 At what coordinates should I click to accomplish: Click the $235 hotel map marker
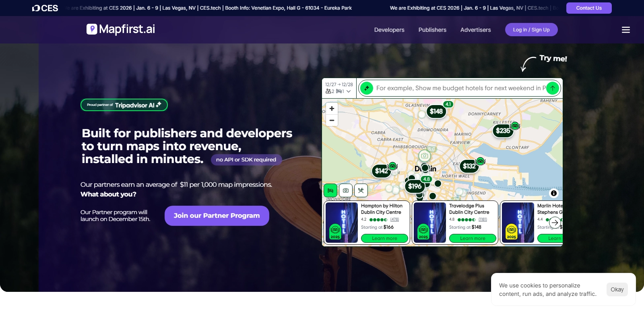pyautogui.click(x=503, y=130)
